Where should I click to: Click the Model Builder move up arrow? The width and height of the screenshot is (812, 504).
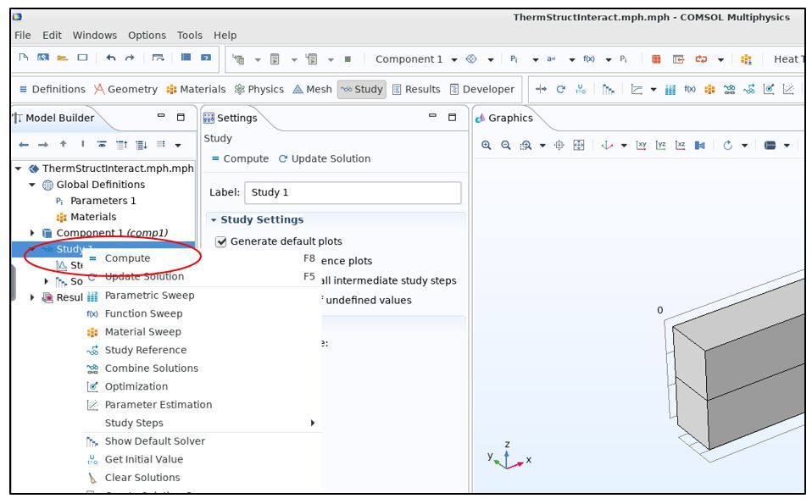tap(64, 144)
